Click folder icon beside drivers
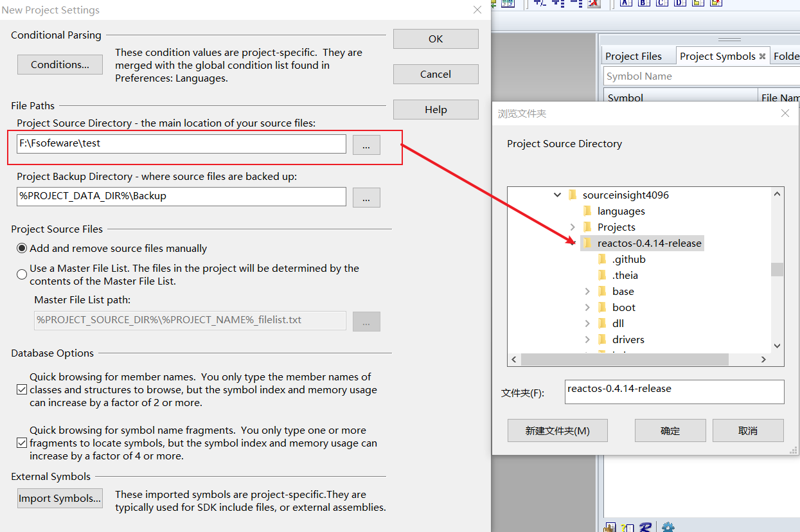 (602, 339)
